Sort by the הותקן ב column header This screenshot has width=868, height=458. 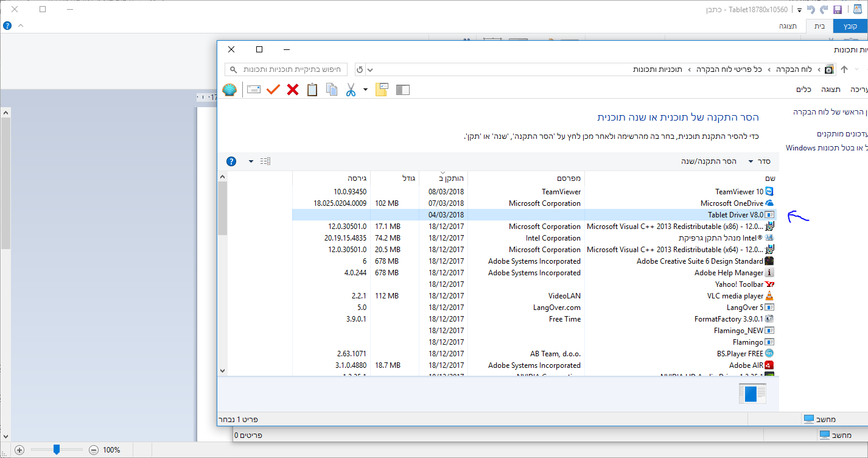pyautogui.click(x=443, y=178)
